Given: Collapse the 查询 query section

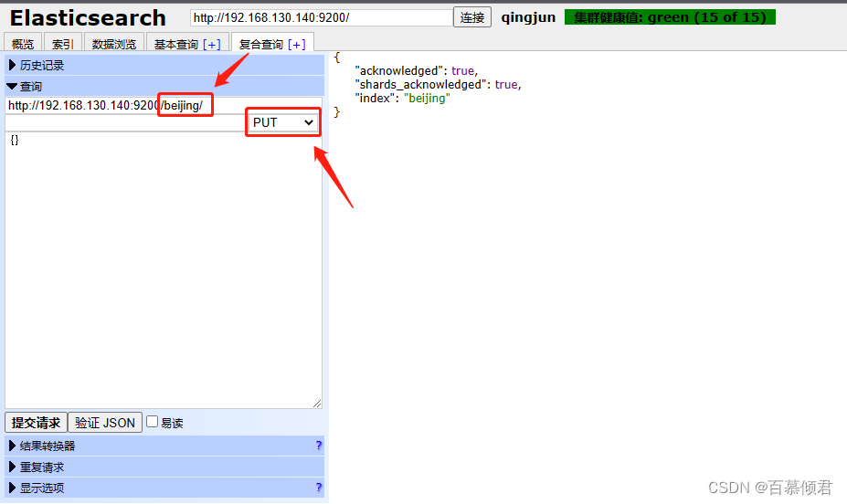Looking at the screenshot, I should click(x=164, y=87).
